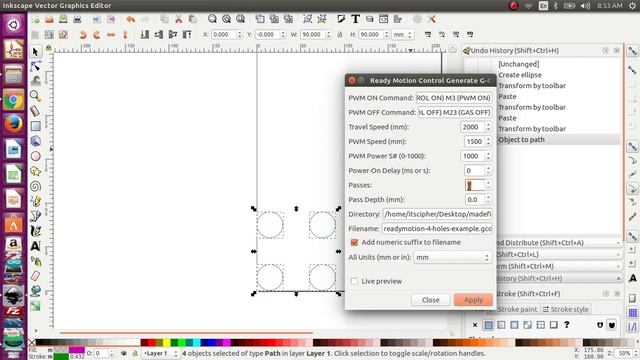Click Close in G-code dialog

pyautogui.click(x=431, y=300)
